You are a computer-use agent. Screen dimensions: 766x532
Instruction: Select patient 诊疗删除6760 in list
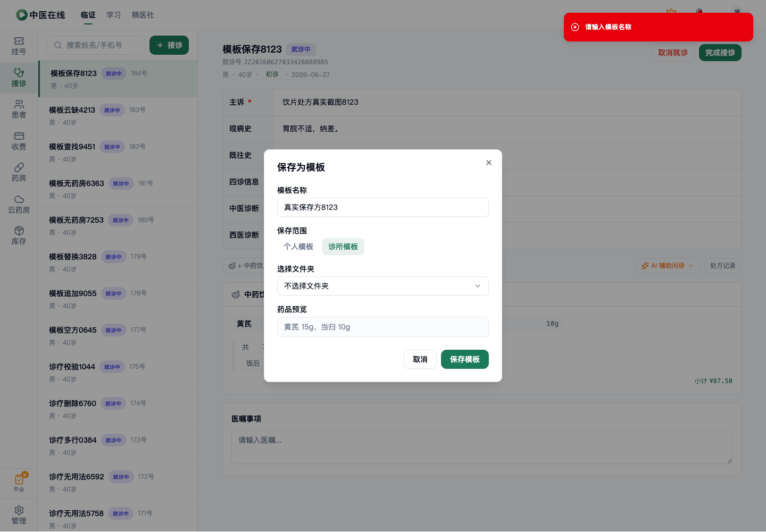click(x=118, y=409)
